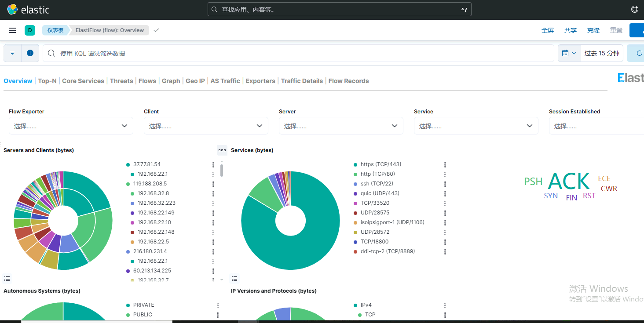Open options menu for PRIVATE legend

pos(218,305)
